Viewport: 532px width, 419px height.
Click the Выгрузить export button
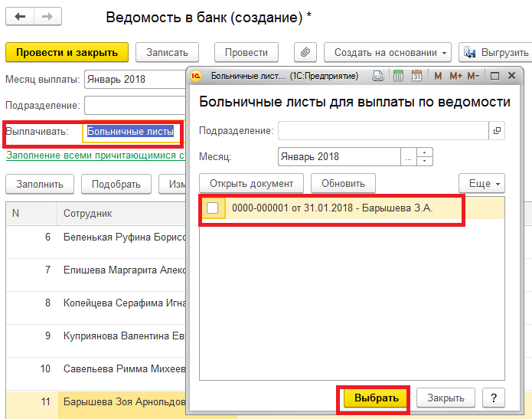(x=496, y=52)
